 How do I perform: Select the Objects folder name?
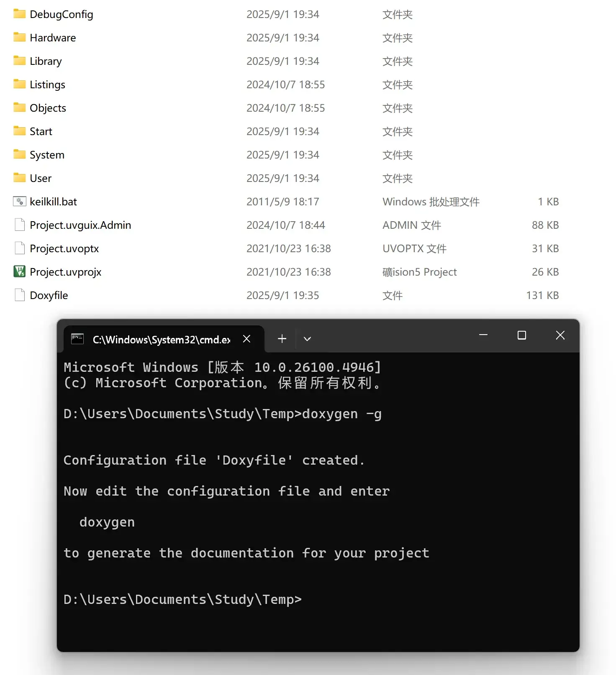[48, 108]
